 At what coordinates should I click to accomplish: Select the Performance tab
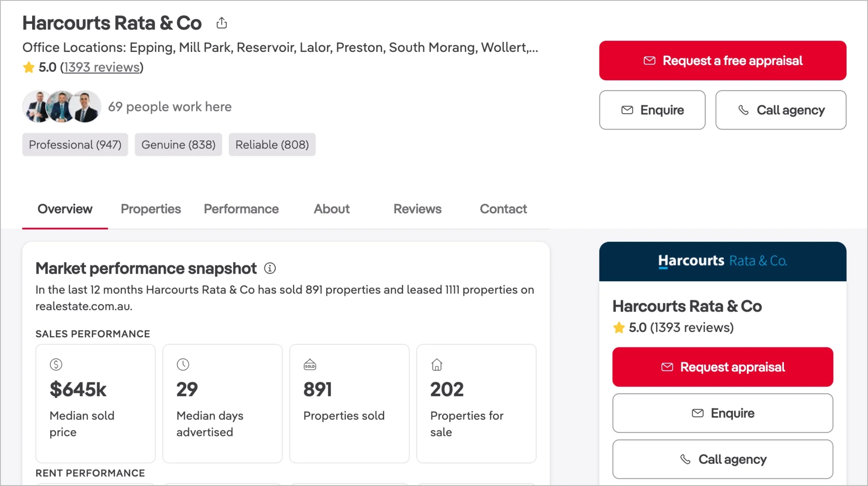coord(241,209)
